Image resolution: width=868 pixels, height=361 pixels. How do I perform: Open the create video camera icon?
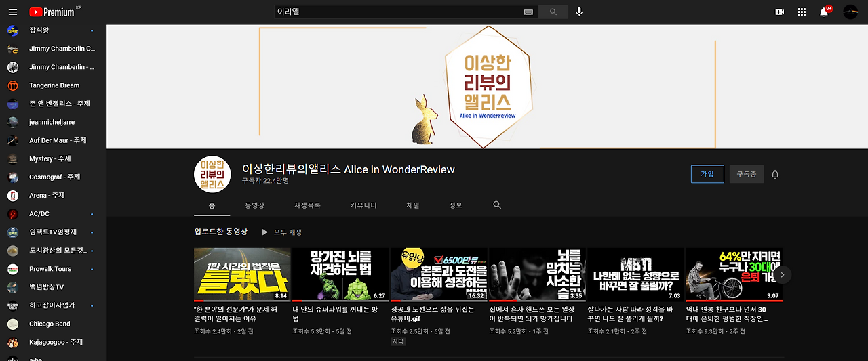pyautogui.click(x=780, y=12)
